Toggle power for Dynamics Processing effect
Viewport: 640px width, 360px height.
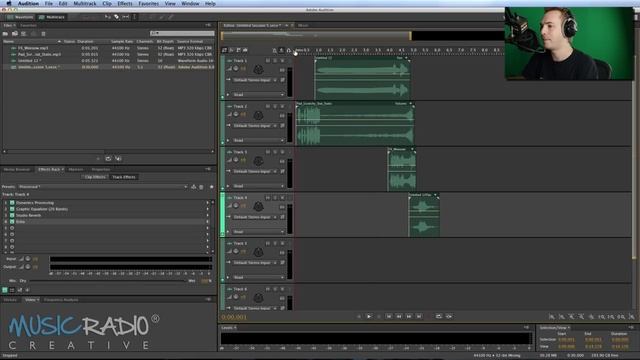coord(12,202)
